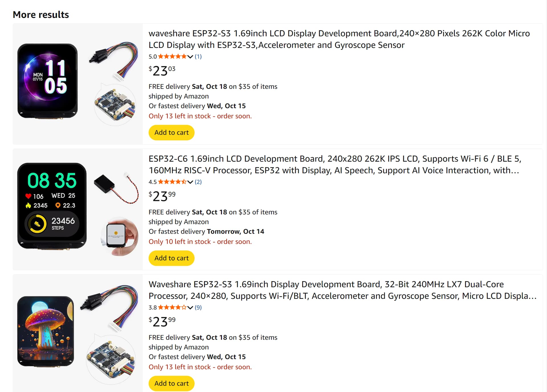This screenshot has width=547, height=392.
Task: Add ESP32-C6 board to cart
Action: coord(172,258)
